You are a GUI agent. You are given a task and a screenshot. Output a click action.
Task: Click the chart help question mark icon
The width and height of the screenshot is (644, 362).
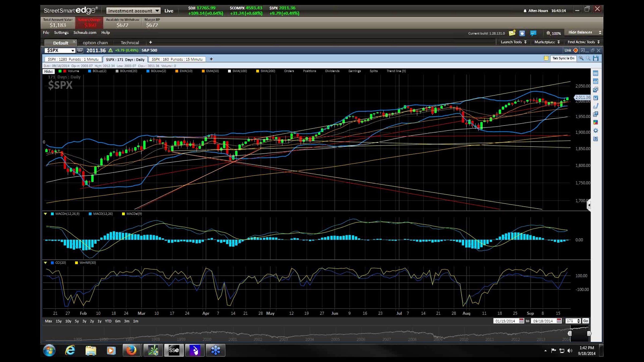tap(595, 139)
